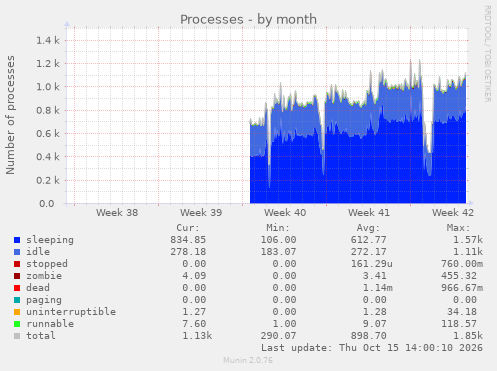The width and height of the screenshot is (497, 371).
Task: Click zombie maximum value 455.32
Action: click(459, 276)
